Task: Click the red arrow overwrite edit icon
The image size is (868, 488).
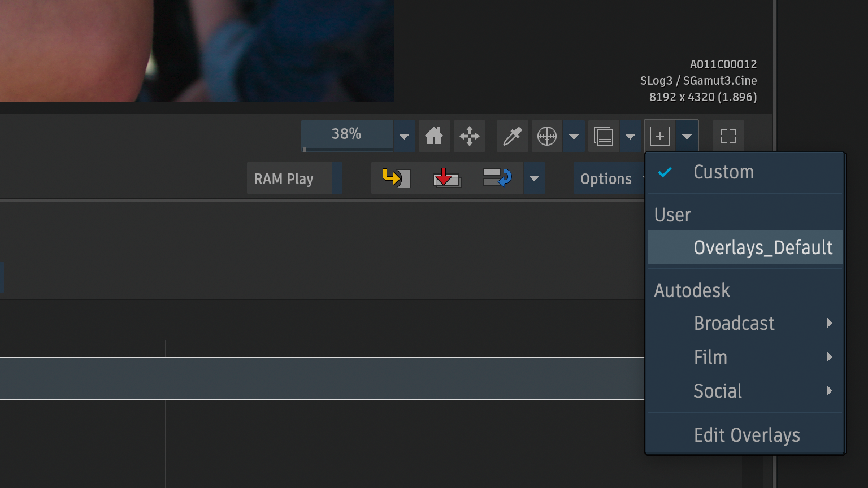Action: point(446,178)
